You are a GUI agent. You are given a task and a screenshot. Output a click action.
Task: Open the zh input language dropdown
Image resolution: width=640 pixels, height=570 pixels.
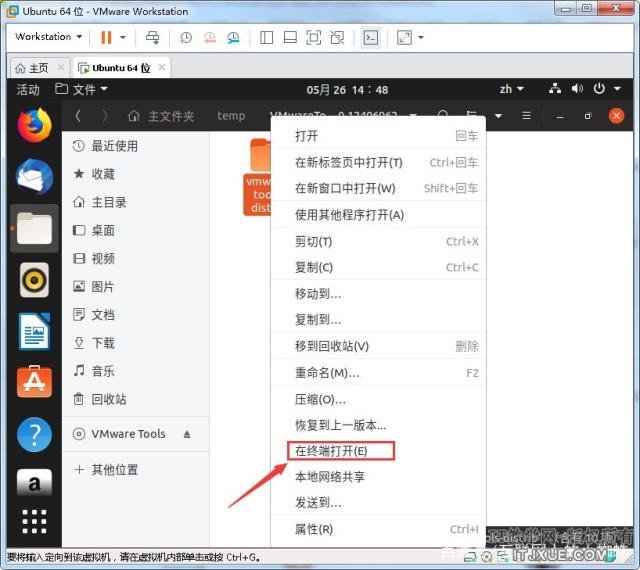click(512, 89)
